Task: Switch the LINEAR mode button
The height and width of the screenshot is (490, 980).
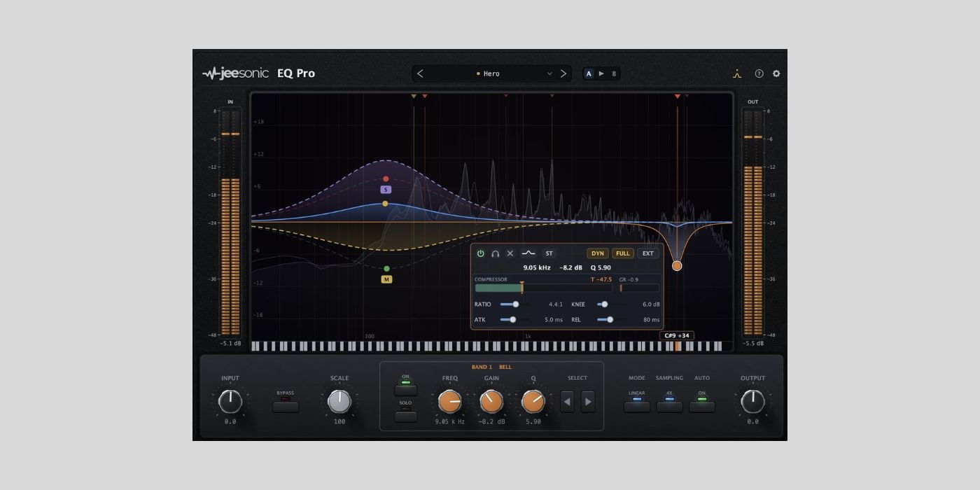Action: [637, 406]
